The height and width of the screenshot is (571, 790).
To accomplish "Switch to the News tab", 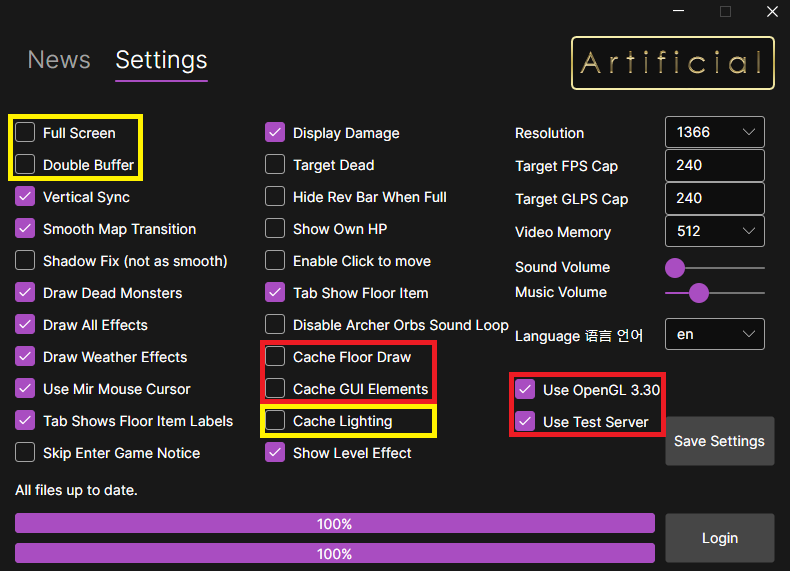I will (x=59, y=60).
